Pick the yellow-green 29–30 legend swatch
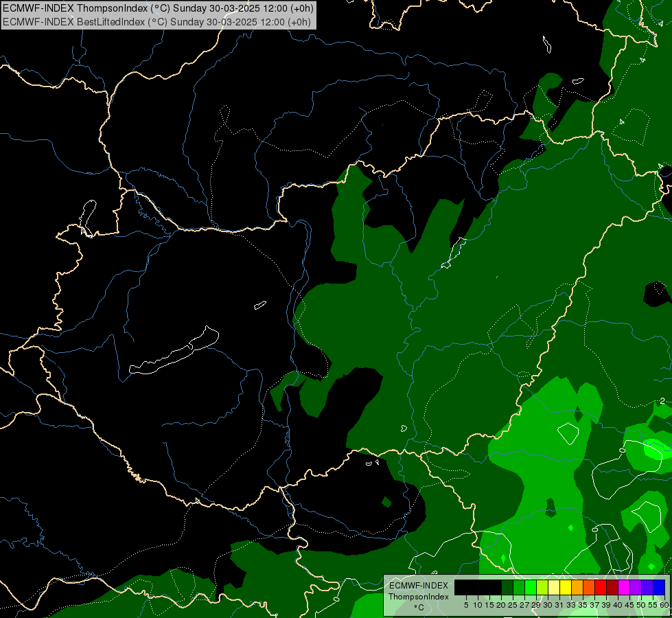Viewport: 672px width, 618px height. tap(542, 588)
